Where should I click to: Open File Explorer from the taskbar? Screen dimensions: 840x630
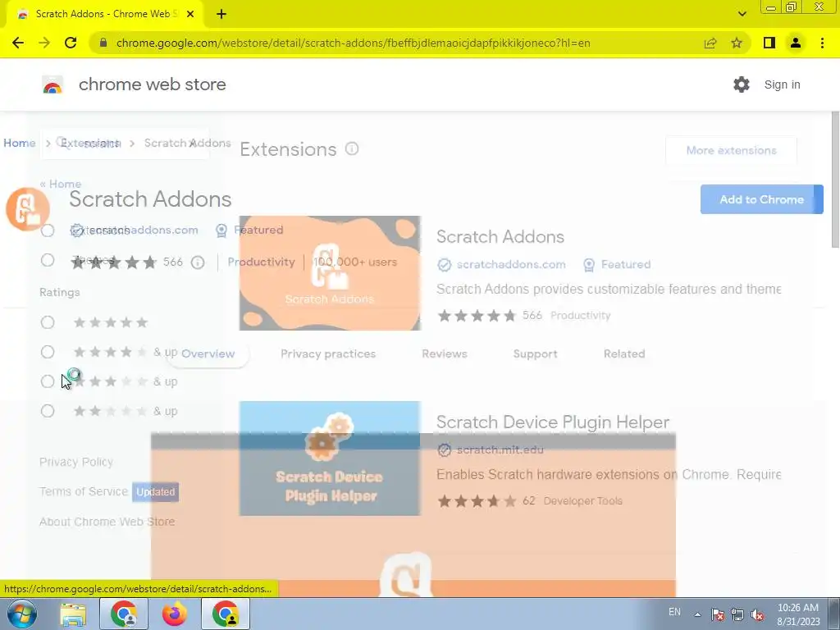(x=73, y=614)
